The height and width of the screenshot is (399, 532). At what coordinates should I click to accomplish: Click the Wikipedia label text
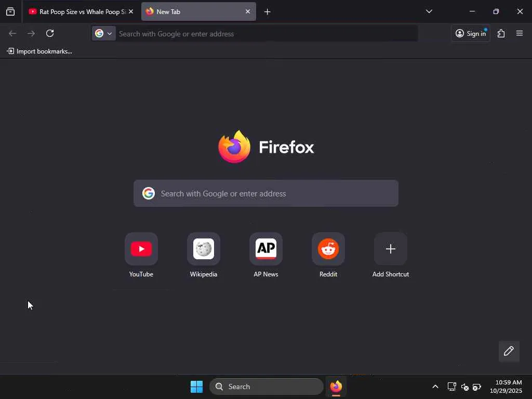204,274
